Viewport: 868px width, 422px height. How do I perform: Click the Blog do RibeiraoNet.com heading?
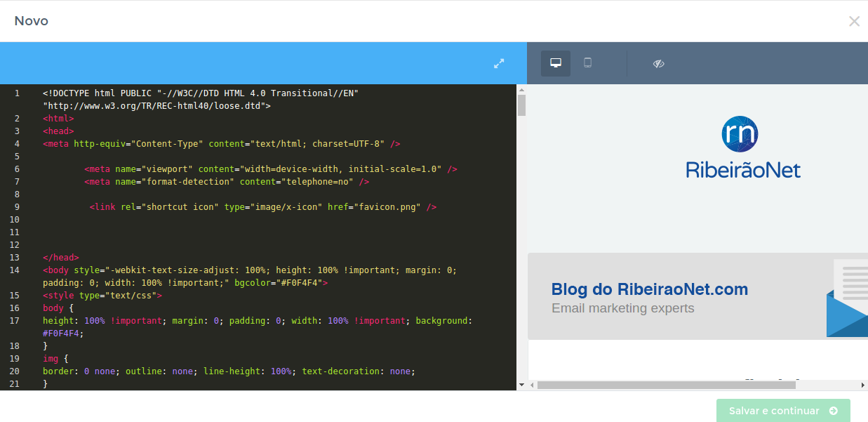pos(650,289)
